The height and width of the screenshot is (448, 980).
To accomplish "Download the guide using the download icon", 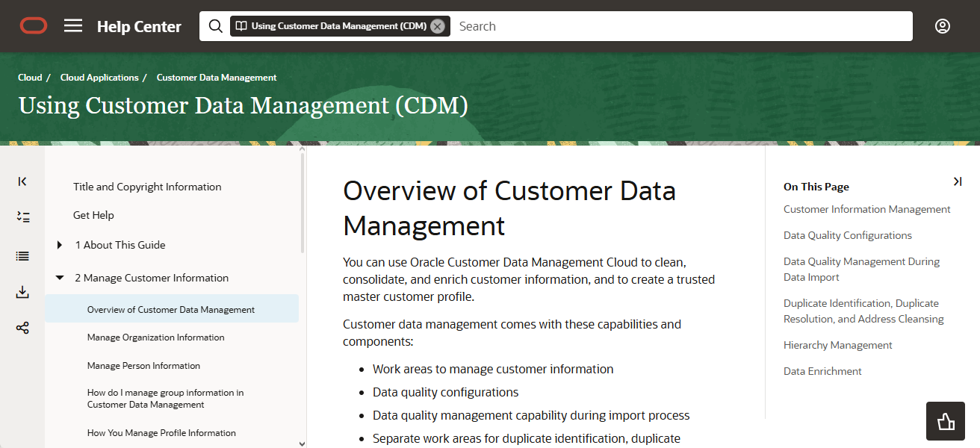I will [22, 291].
